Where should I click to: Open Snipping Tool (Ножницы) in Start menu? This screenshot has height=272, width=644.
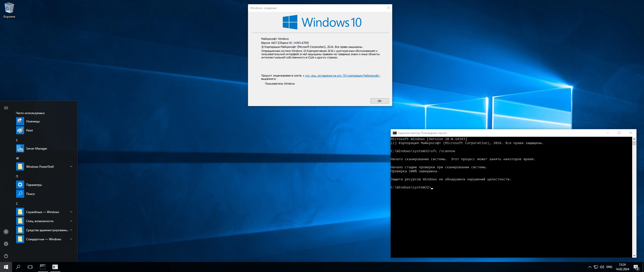pyautogui.click(x=33, y=121)
